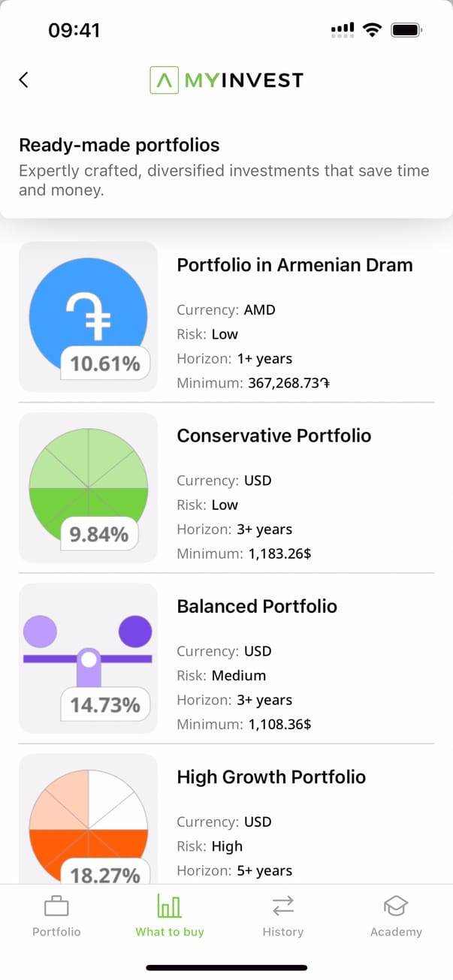Tap the What to buy chart icon
Screen dimensions: 453x980
coord(170,907)
